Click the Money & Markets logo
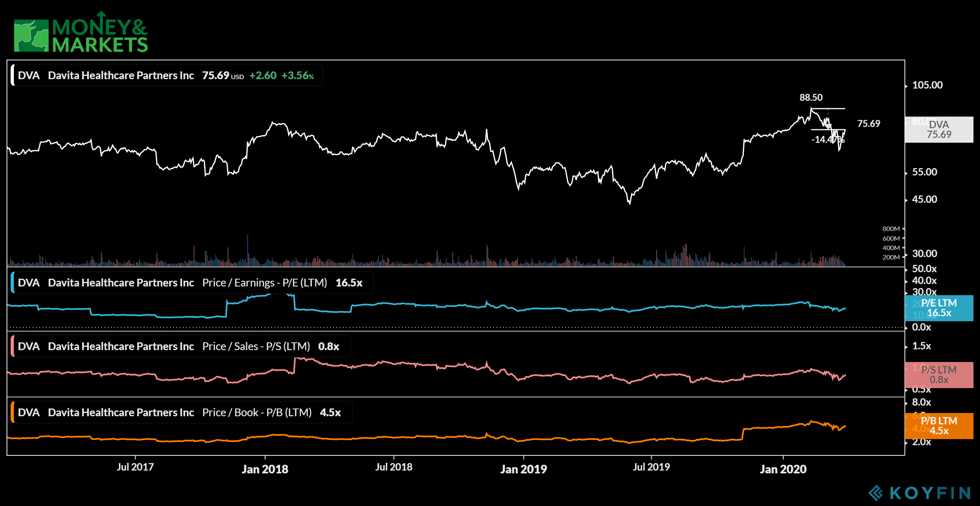The height and width of the screenshot is (506, 980). (x=81, y=32)
